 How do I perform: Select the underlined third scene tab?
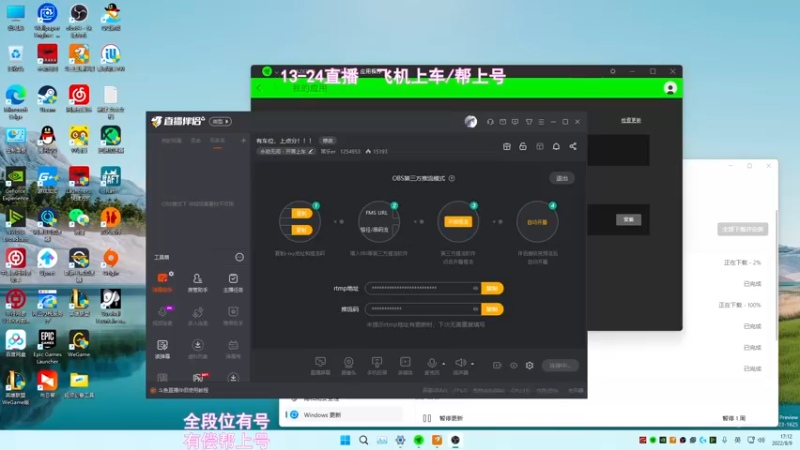(217, 141)
